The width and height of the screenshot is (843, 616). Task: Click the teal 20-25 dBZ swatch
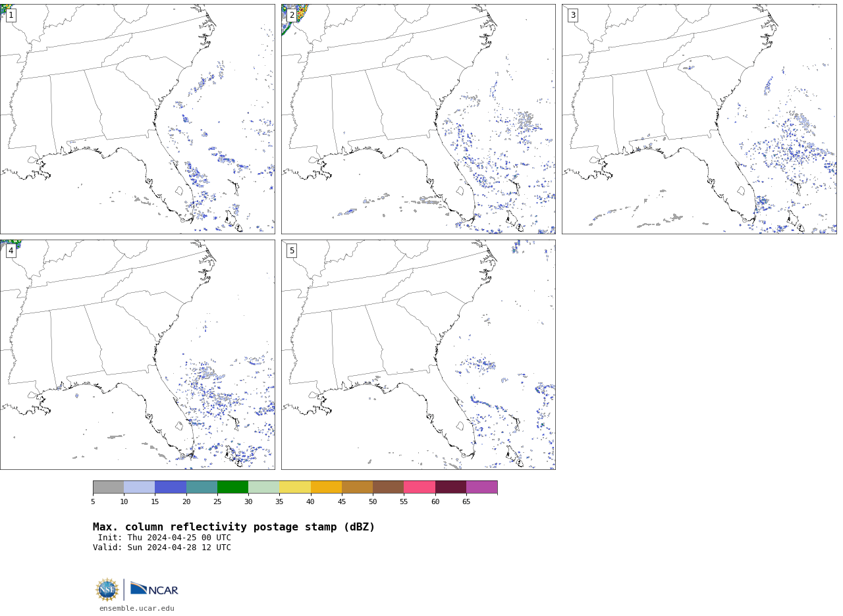click(x=202, y=487)
